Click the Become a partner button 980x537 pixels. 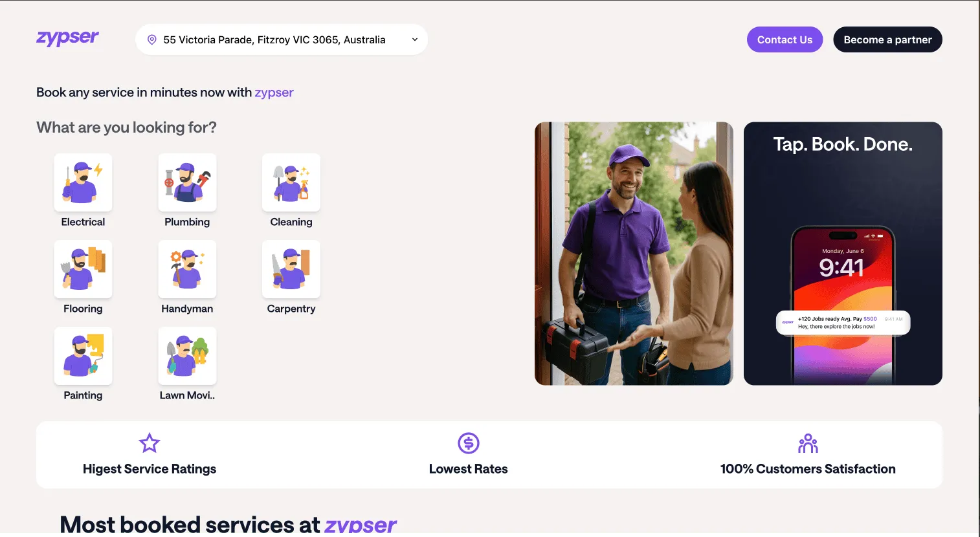click(887, 39)
